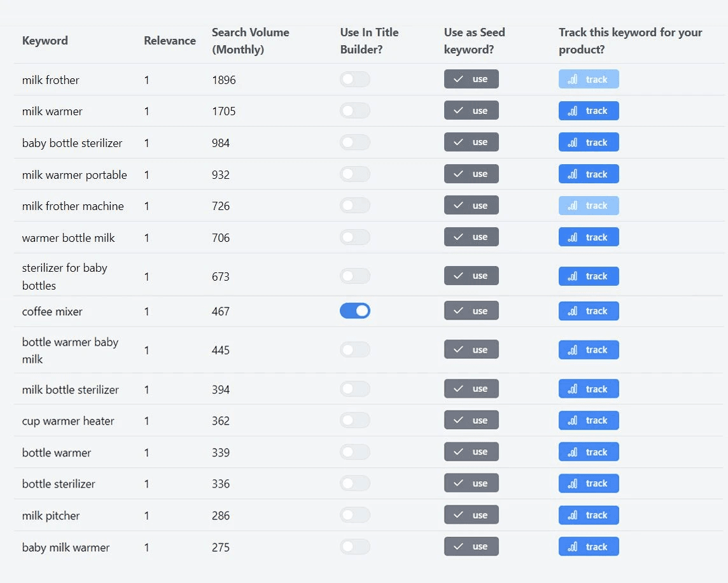The width and height of the screenshot is (728, 583).
Task: Use milk frother machine as seed keyword
Action: click(x=472, y=206)
